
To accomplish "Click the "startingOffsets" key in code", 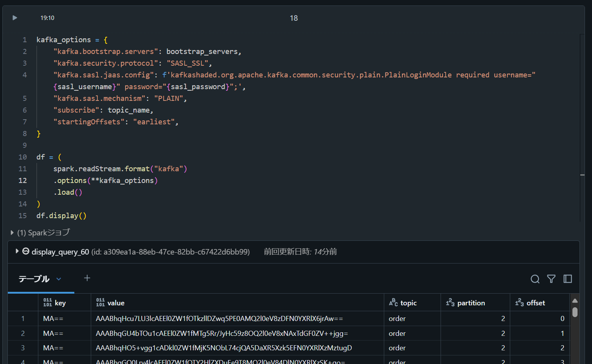I will point(89,122).
